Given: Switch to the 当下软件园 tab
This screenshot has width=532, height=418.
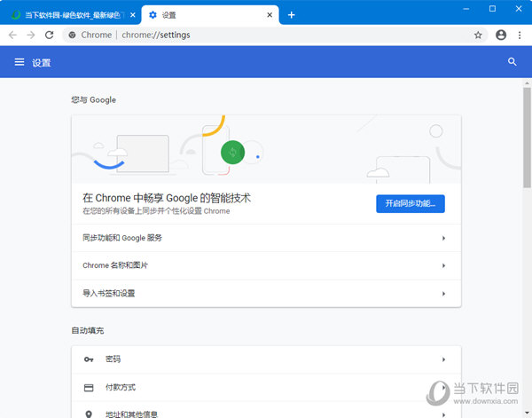Looking at the screenshot, I should (x=70, y=15).
